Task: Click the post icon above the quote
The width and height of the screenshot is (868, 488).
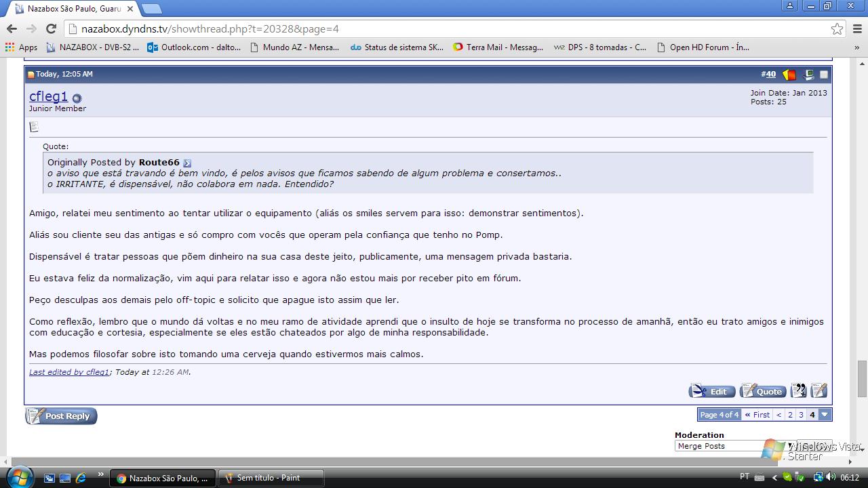Action: coord(34,127)
